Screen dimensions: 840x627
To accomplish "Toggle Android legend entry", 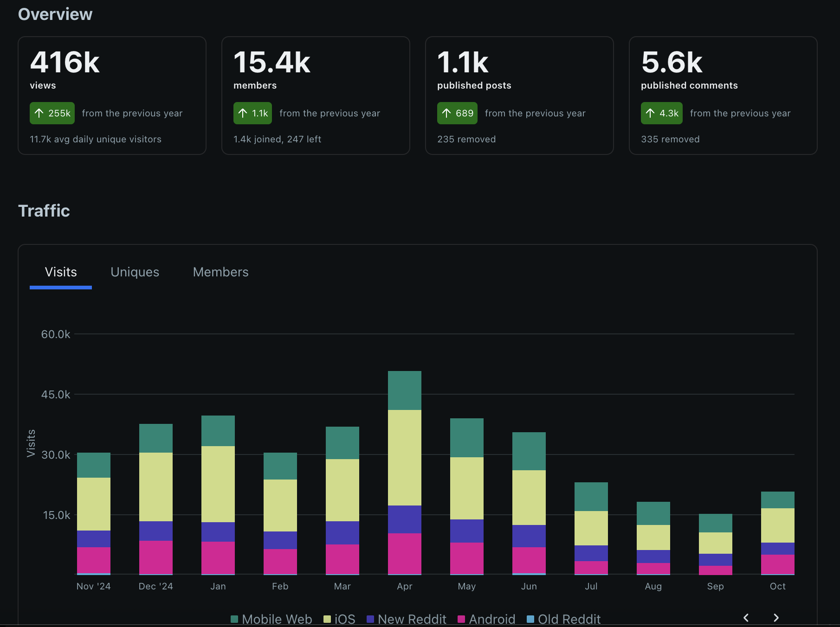I will pyautogui.click(x=486, y=619).
